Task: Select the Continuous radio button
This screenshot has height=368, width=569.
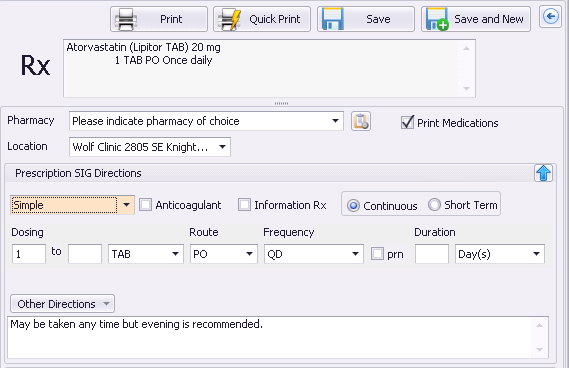Action: coord(353,205)
